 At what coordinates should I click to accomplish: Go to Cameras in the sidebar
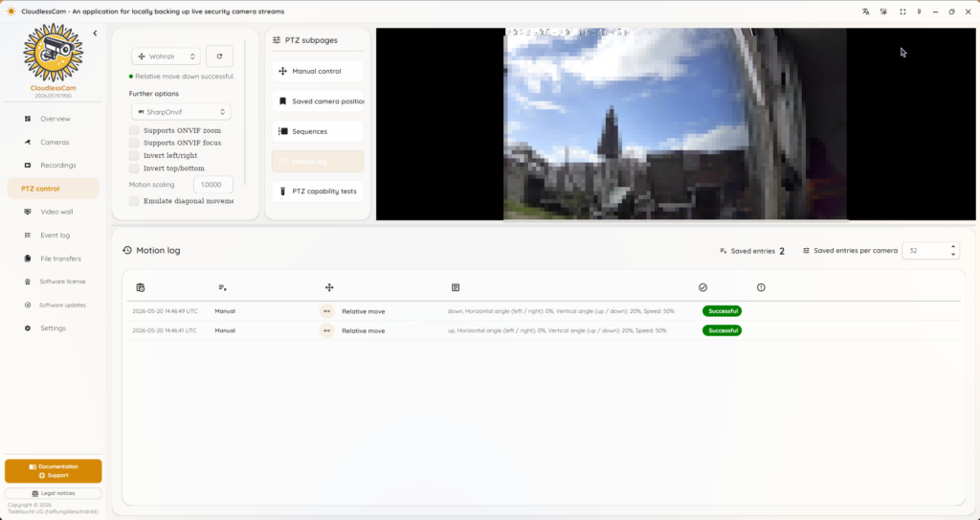tap(54, 142)
